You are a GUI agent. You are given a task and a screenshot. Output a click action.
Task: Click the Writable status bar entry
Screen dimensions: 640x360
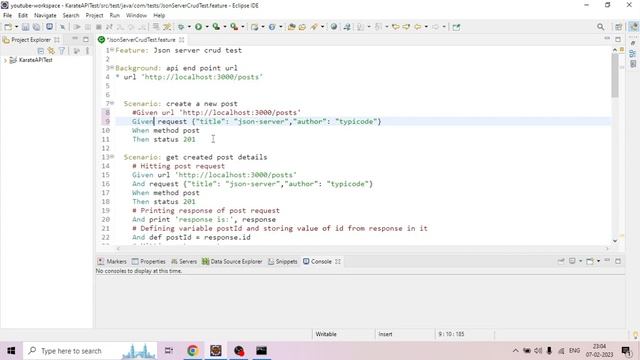326,334
